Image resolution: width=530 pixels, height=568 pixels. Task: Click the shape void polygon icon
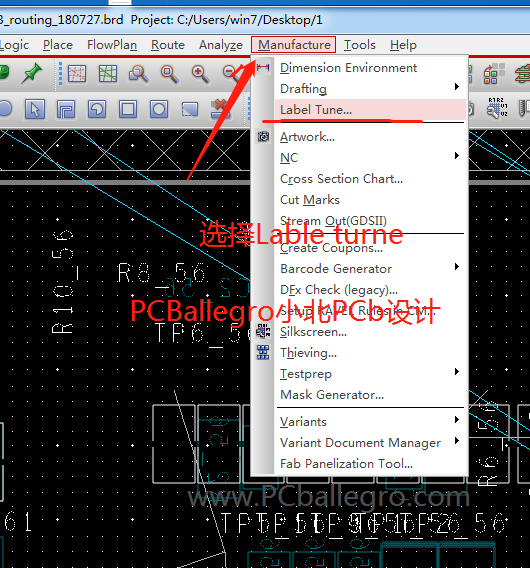[97, 109]
